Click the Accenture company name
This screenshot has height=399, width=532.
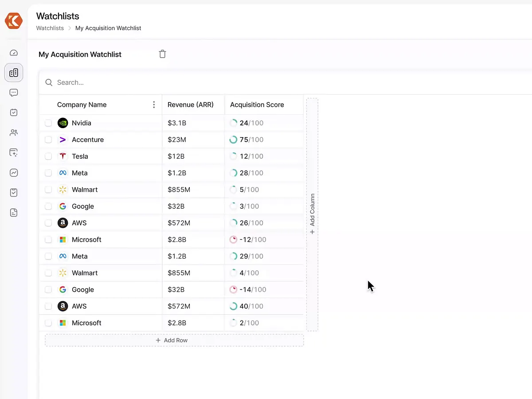click(x=88, y=140)
